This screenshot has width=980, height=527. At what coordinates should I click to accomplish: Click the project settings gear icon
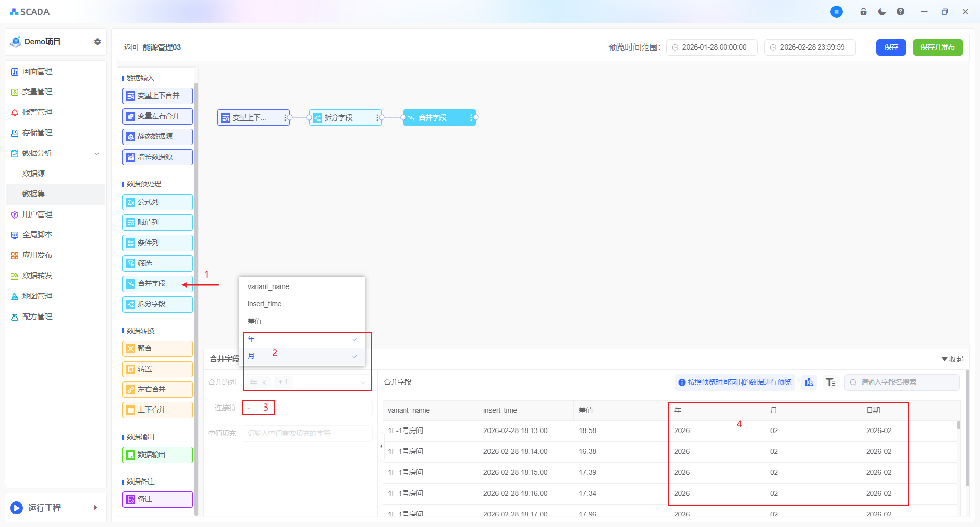coord(97,42)
